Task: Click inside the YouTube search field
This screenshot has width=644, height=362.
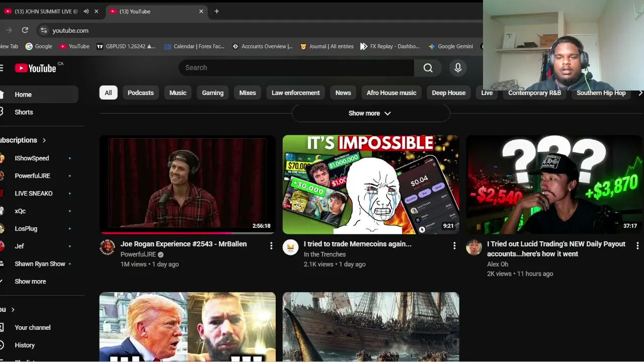Action: point(296,68)
